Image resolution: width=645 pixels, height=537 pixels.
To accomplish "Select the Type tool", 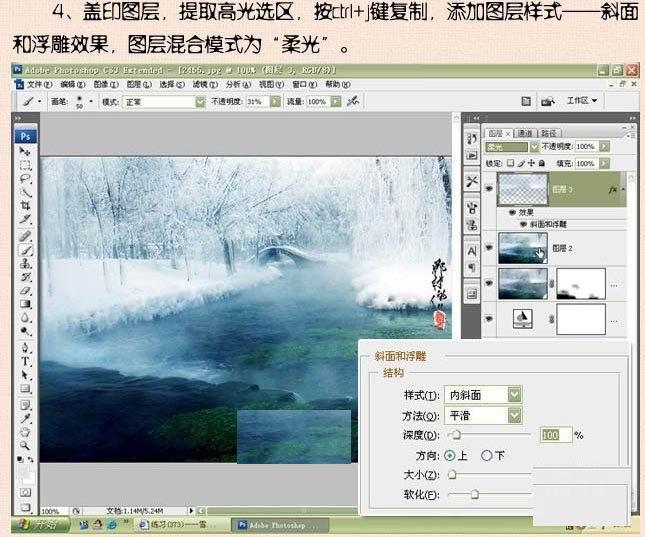I will [x=25, y=361].
